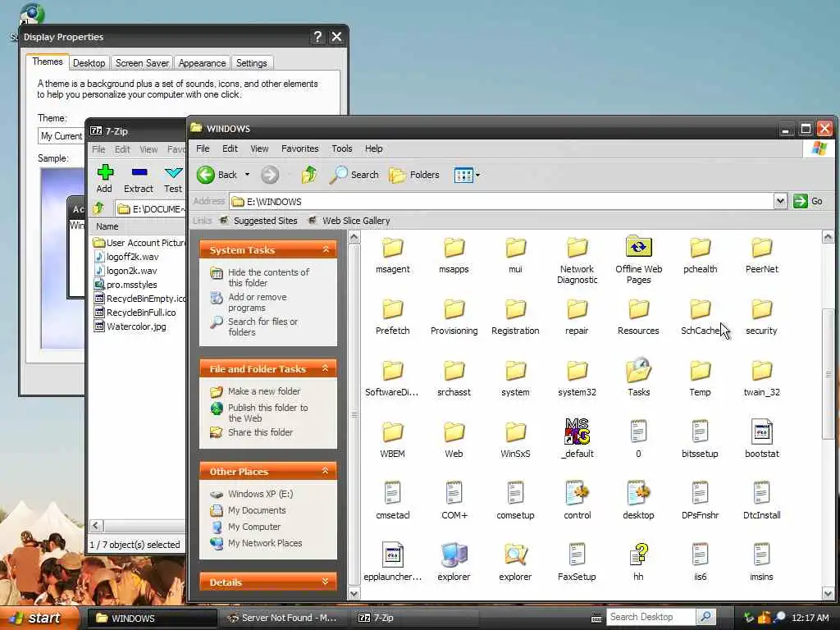The image size is (840, 630).
Task: Open the Views icon menu
Action: (x=464, y=175)
